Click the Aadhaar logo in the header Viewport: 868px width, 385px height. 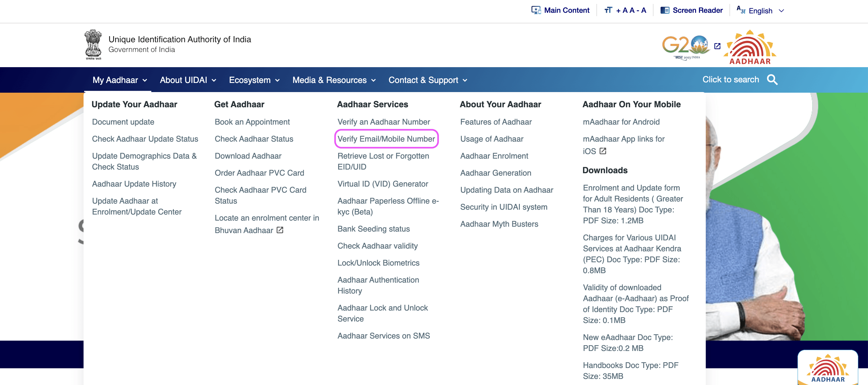(750, 47)
